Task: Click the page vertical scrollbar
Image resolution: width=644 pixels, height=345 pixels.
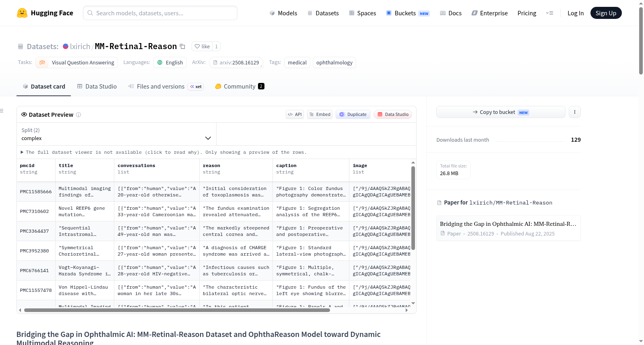Action: [641, 40]
